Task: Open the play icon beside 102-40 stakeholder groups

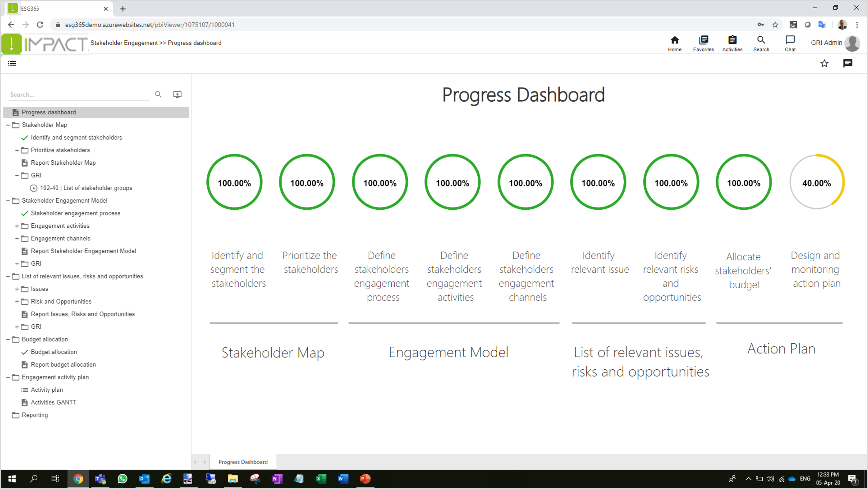Action: click(33, 188)
